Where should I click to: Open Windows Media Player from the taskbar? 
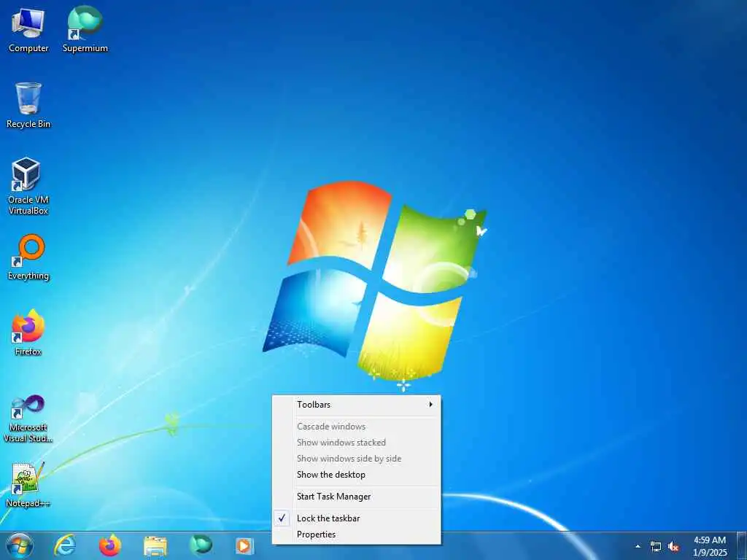coord(245,545)
